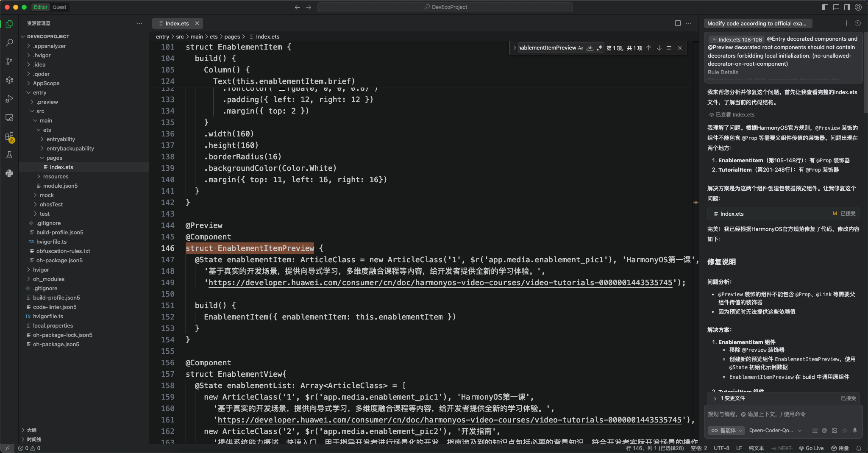
Task: Expand the AppScope folder
Action: coord(46,83)
